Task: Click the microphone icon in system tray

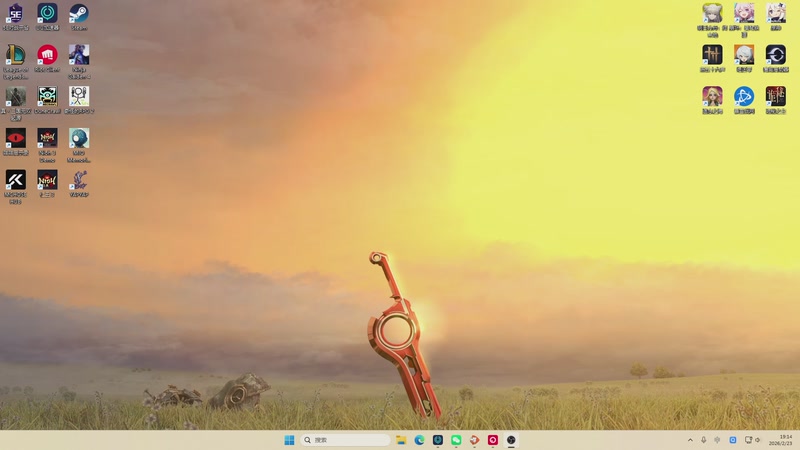Action: coord(704,440)
